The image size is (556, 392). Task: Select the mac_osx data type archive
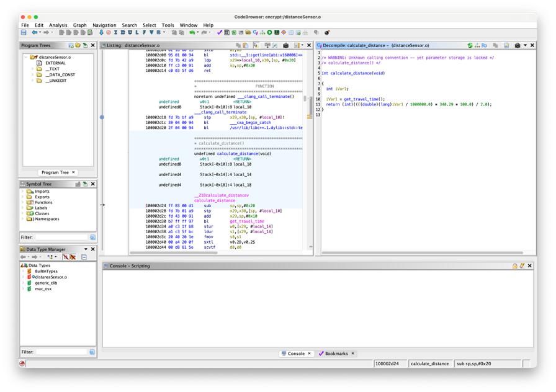(42, 288)
